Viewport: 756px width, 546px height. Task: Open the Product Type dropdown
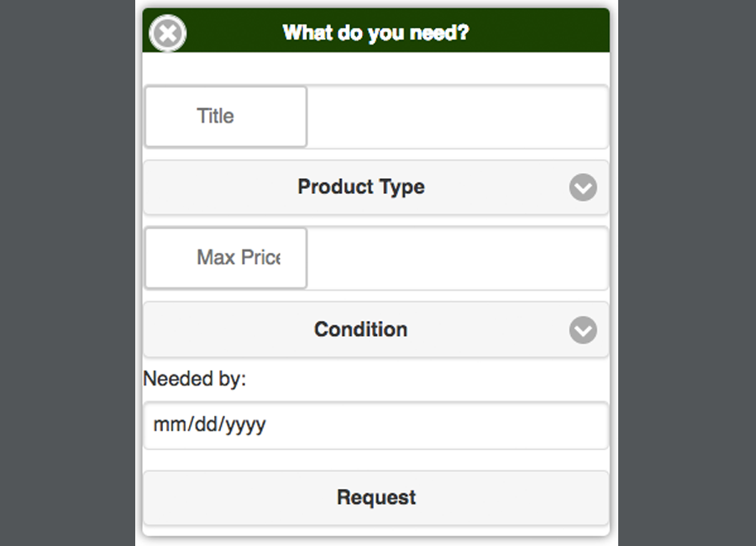361,187
